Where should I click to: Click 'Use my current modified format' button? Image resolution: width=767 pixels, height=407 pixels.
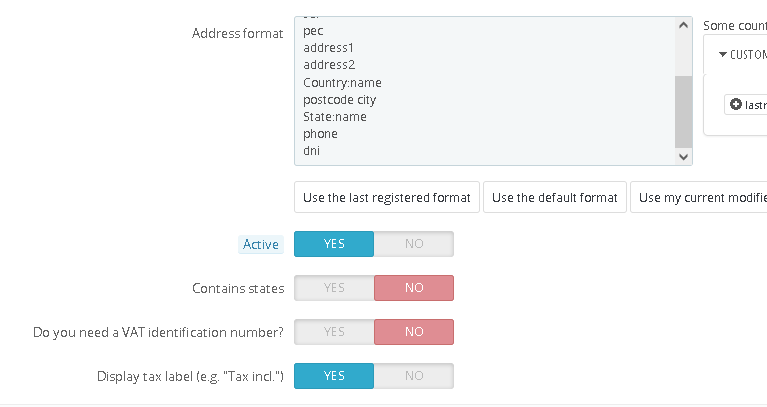click(x=700, y=197)
